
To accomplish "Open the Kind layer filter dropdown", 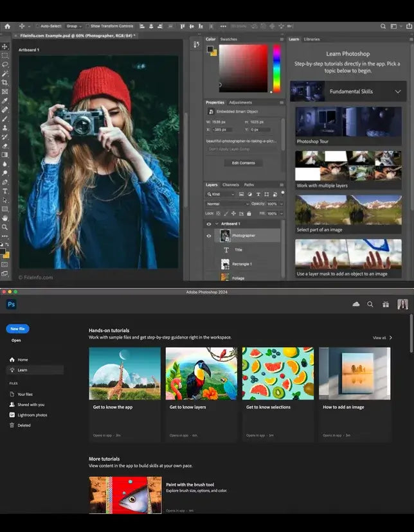I will (221, 195).
